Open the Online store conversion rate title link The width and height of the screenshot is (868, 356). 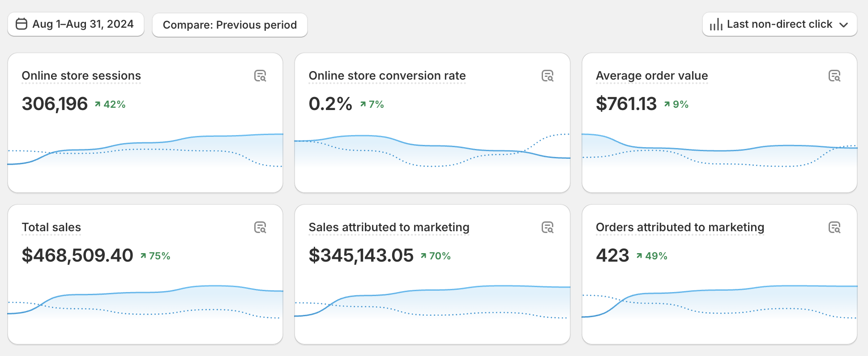(387, 76)
